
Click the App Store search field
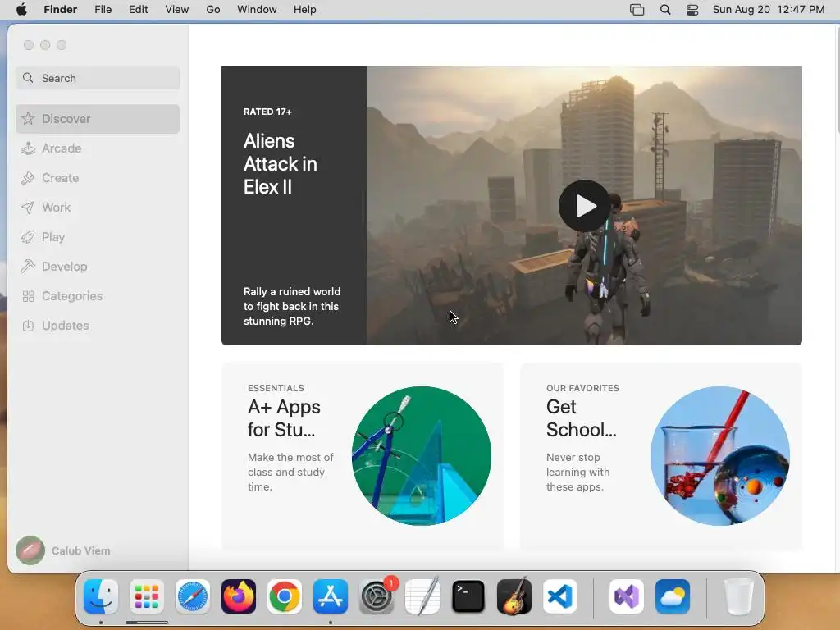pyautogui.click(x=98, y=78)
